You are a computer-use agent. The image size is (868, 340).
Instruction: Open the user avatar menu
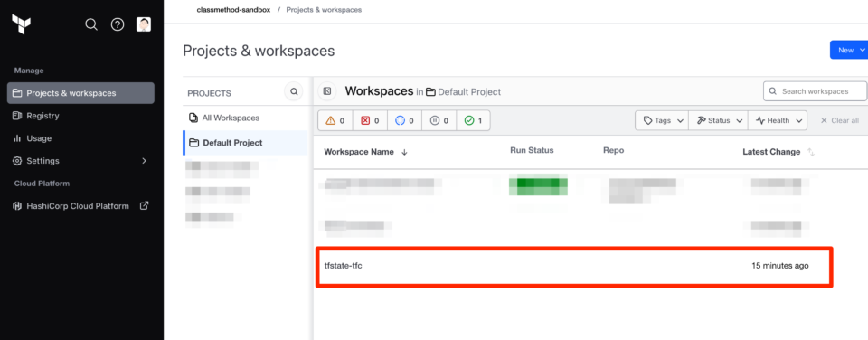pyautogui.click(x=144, y=24)
